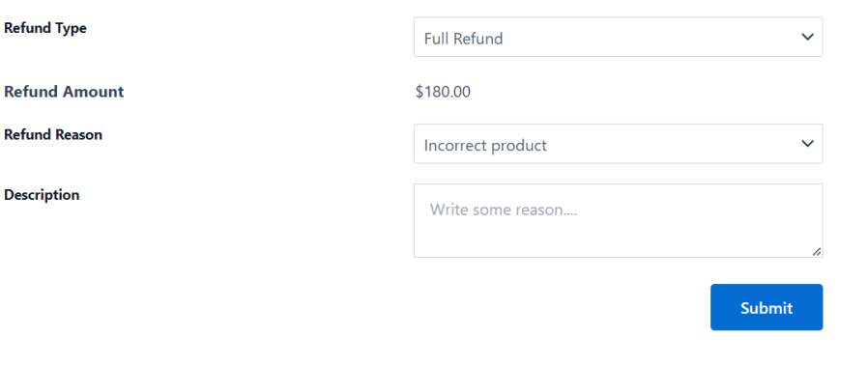Click the 'Write some reason....' placeholder text
This screenshot has width=868, height=365.
(x=504, y=210)
